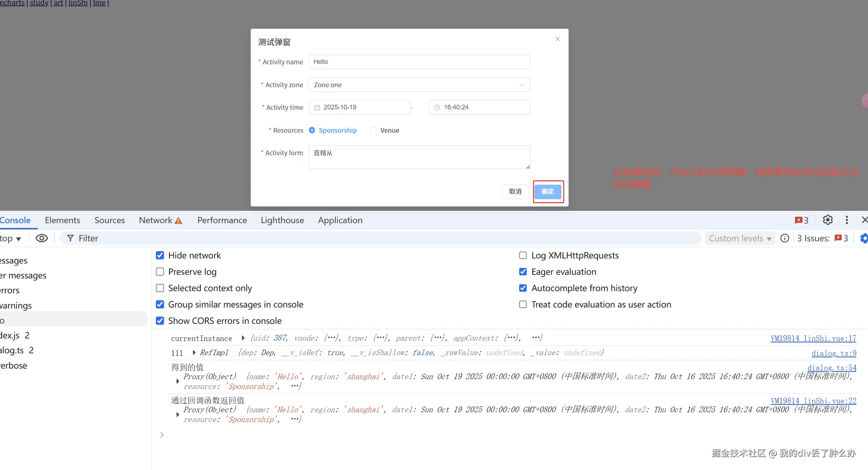Click the red error count badge

[x=802, y=220]
